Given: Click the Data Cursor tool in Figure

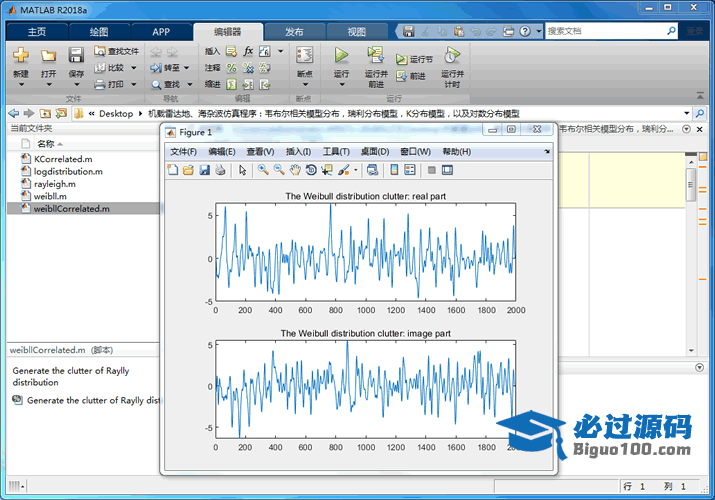Looking at the screenshot, I should point(327,170).
